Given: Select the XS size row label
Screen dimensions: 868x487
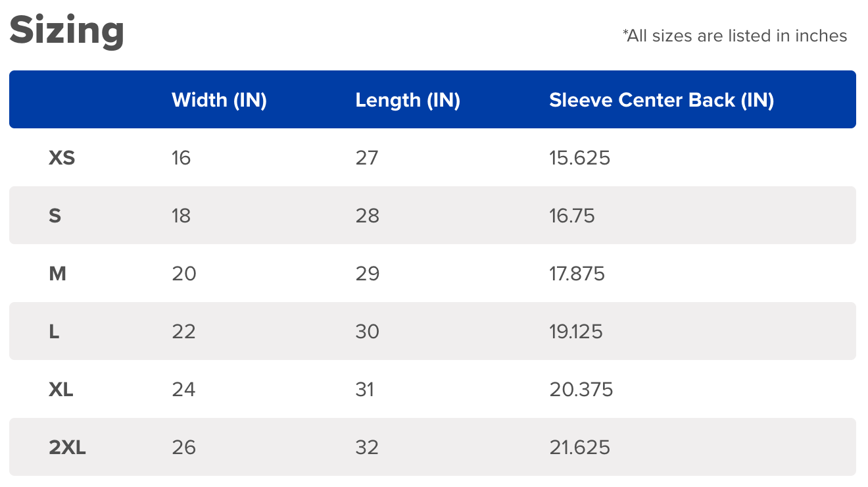Looking at the screenshot, I should [x=62, y=158].
